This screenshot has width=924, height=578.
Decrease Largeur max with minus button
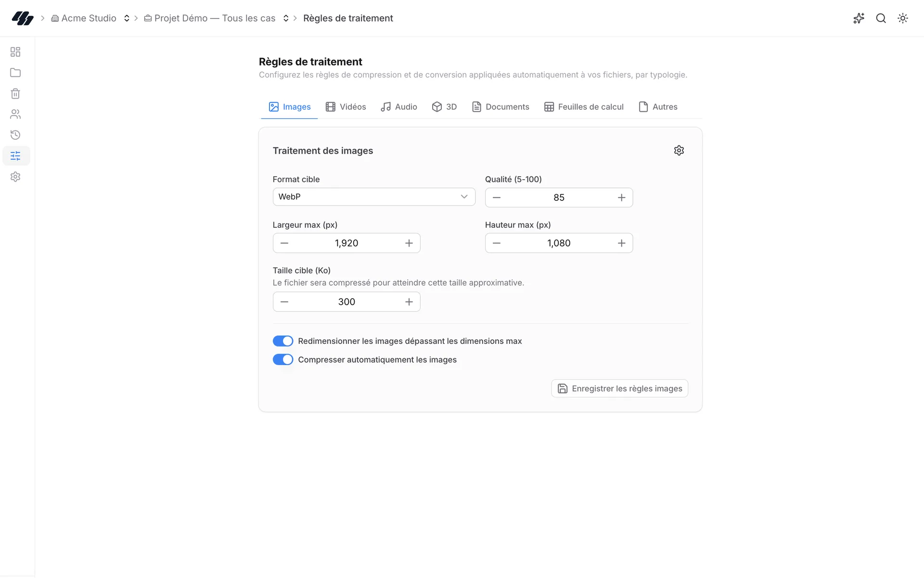coord(284,243)
